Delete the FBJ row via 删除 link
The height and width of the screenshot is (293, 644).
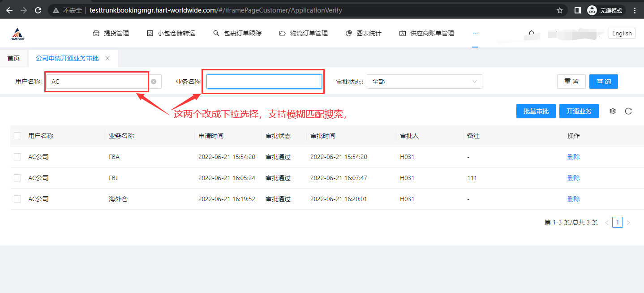pos(573,178)
